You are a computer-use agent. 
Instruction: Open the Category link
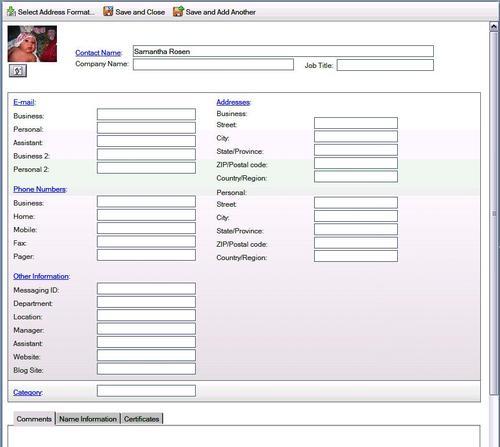pyautogui.click(x=27, y=392)
